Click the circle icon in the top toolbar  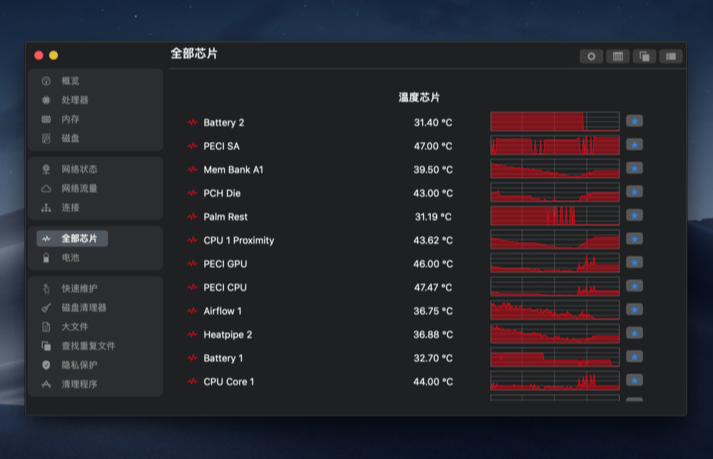(x=591, y=56)
